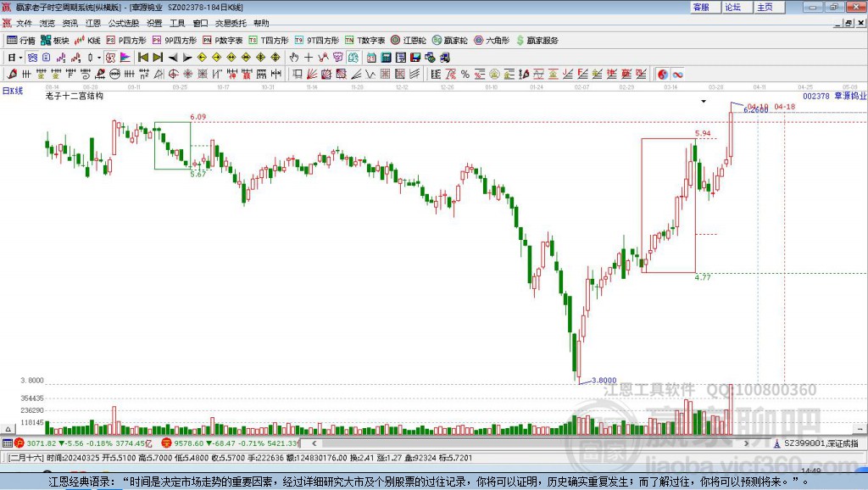Image resolution: width=868 pixels, height=490 pixels.
Task: Open the P四方形 tool
Action: click(126, 41)
